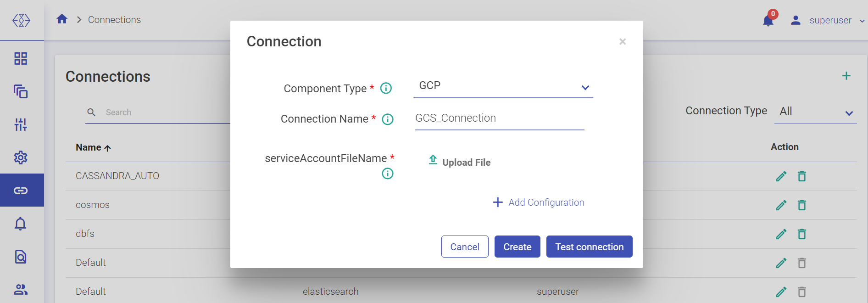Delete the dbfs connection
Image resolution: width=868 pixels, height=303 pixels.
point(802,234)
